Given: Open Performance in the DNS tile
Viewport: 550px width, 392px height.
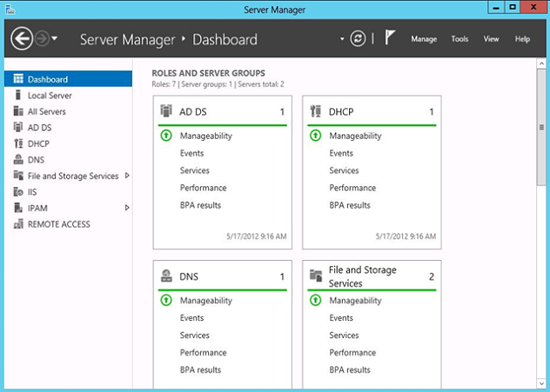Looking at the screenshot, I should [203, 352].
